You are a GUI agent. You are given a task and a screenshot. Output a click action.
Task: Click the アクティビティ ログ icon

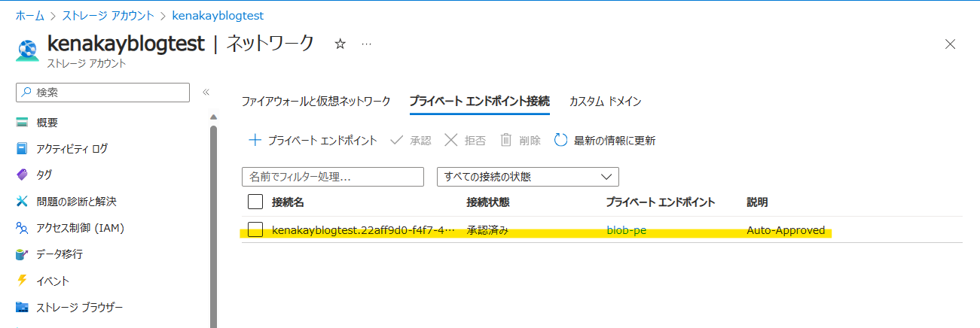click(22, 149)
